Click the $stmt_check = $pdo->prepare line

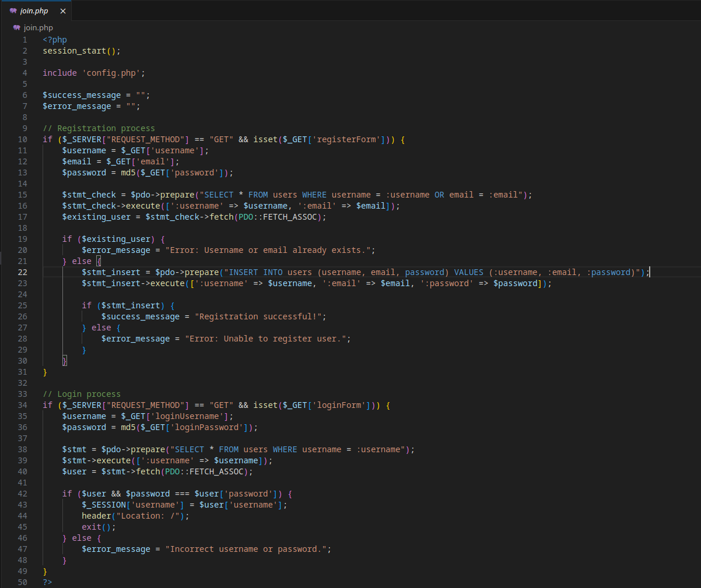pyautogui.click(x=297, y=195)
